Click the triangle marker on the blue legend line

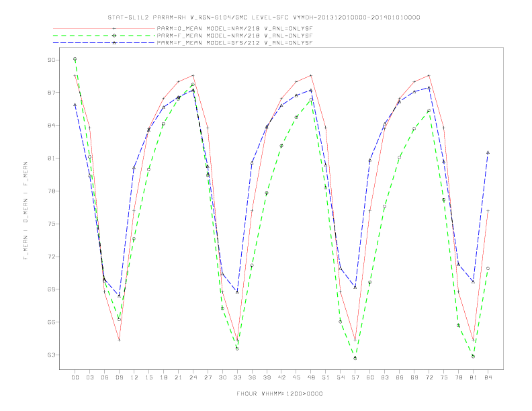(114, 43)
